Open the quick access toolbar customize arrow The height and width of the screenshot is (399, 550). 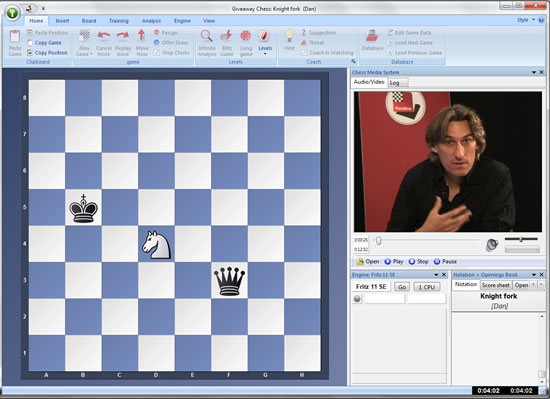(43, 8)
